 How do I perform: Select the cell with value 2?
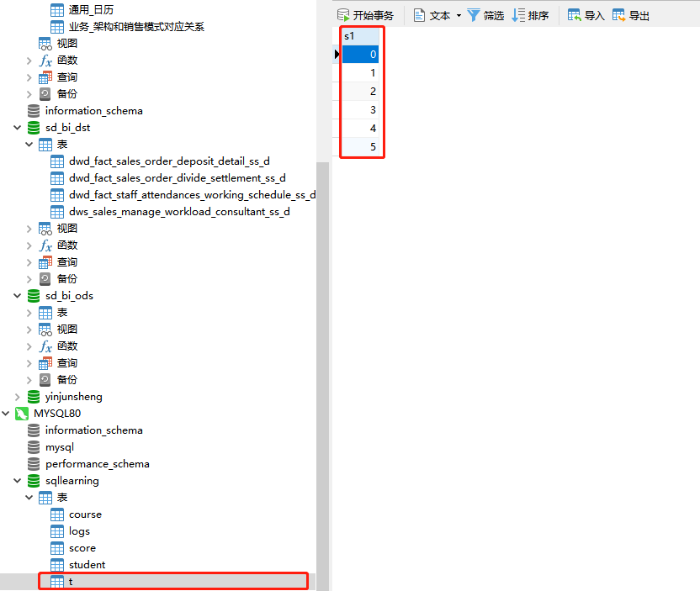click(x=360, y=92)
